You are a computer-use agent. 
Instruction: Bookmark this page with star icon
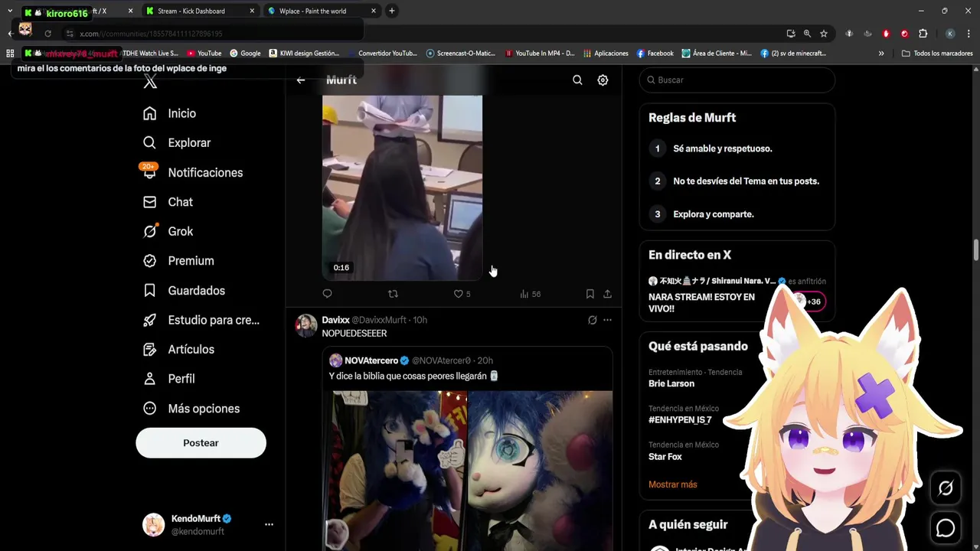(824, 34)
